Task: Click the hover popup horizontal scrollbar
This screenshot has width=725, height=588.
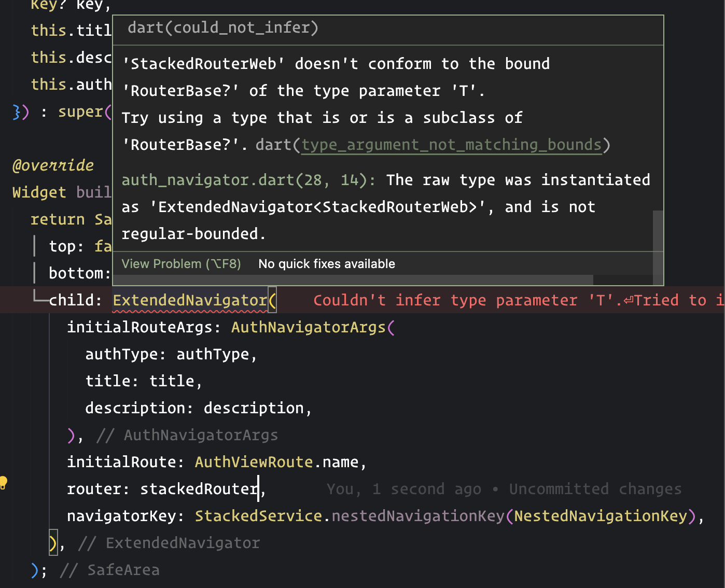Action: (x=353, y=280)
